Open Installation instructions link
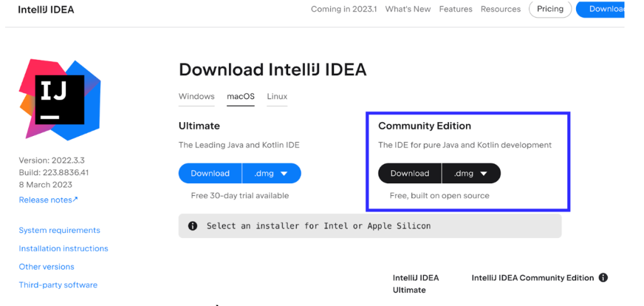 64,249
